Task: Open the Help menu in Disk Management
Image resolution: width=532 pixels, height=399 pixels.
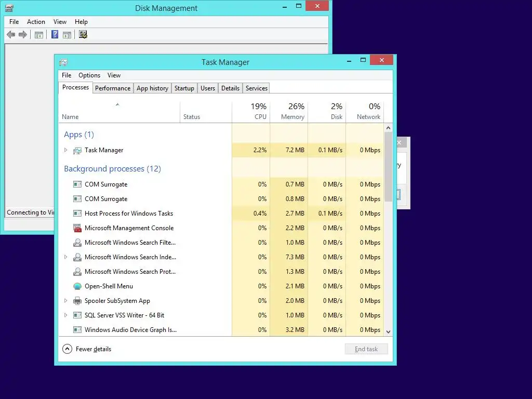Action: coord(81,22)
